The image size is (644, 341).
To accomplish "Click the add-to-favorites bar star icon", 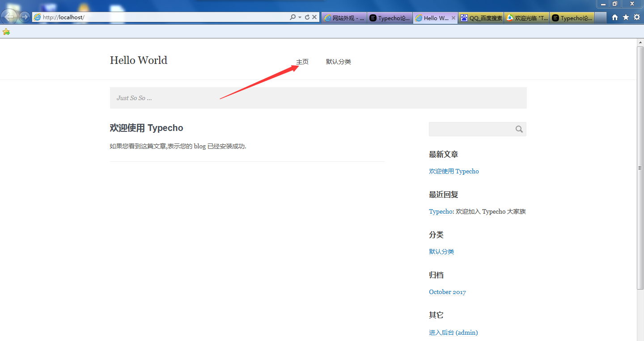I will point(6,31).
